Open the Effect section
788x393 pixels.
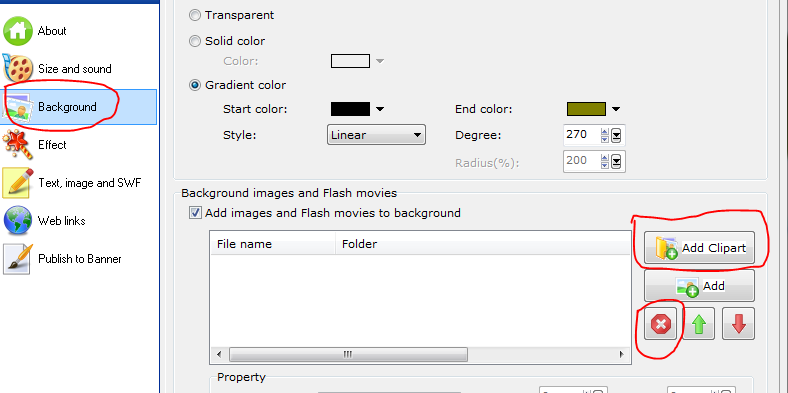click(x=52, y=145)
